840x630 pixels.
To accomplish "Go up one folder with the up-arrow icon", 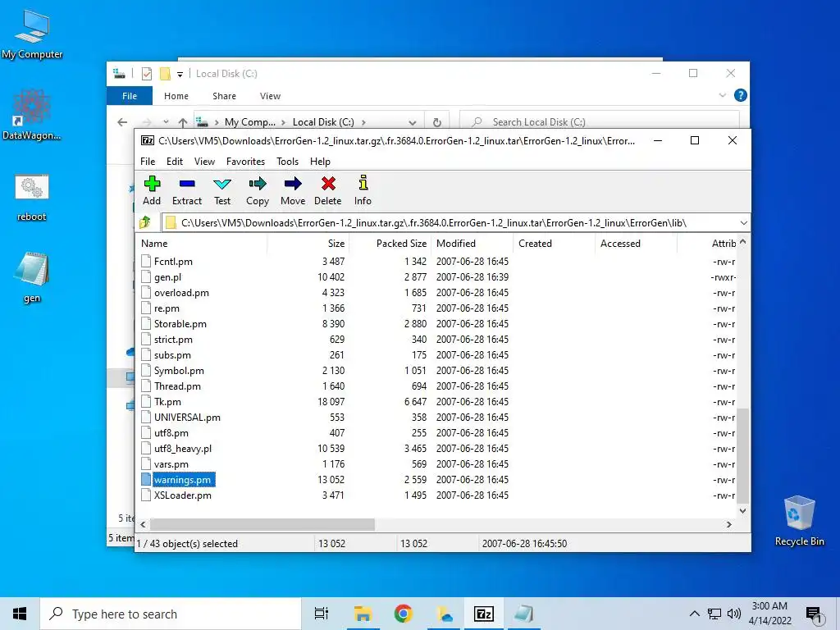I will coord(145,222).
